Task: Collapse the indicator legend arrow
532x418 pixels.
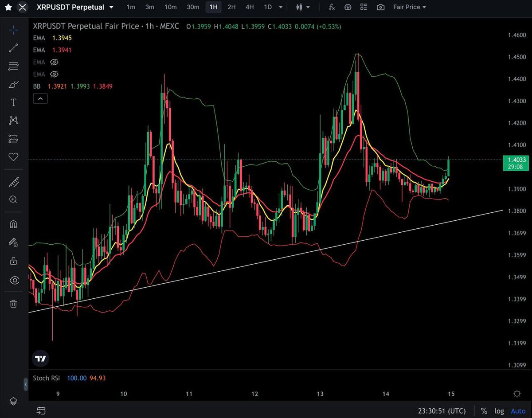Action: (x=40, y=99)
